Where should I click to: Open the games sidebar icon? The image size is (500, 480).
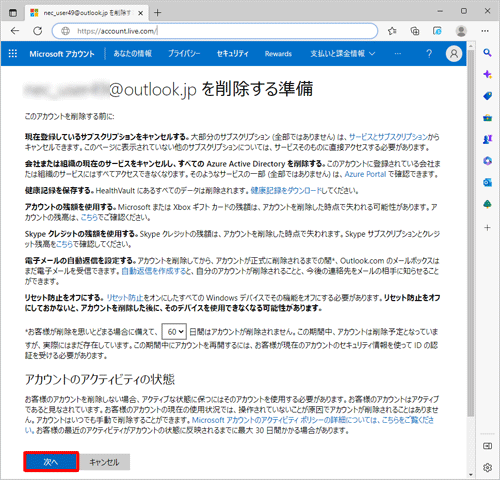tap(487, 139)
